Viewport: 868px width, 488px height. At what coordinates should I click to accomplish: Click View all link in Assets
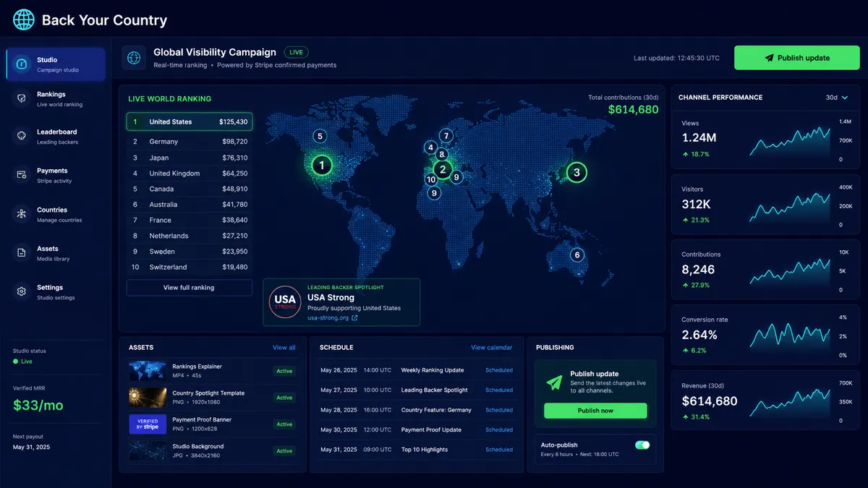click(284, 348)
